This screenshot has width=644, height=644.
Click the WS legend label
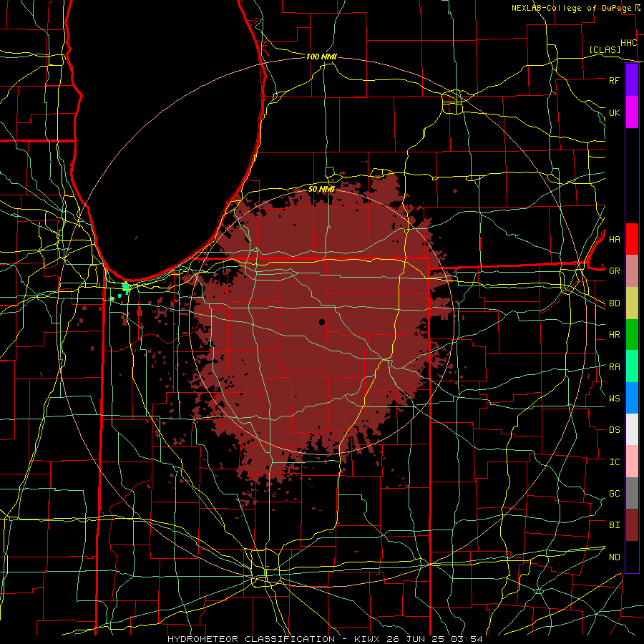click(x=615, y=399)
